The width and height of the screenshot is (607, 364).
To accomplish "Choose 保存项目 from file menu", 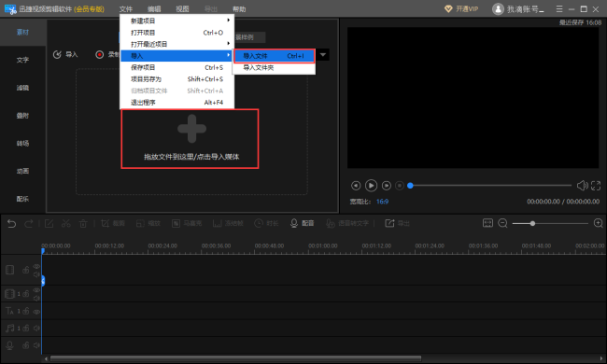I will (x=177, y=67).
